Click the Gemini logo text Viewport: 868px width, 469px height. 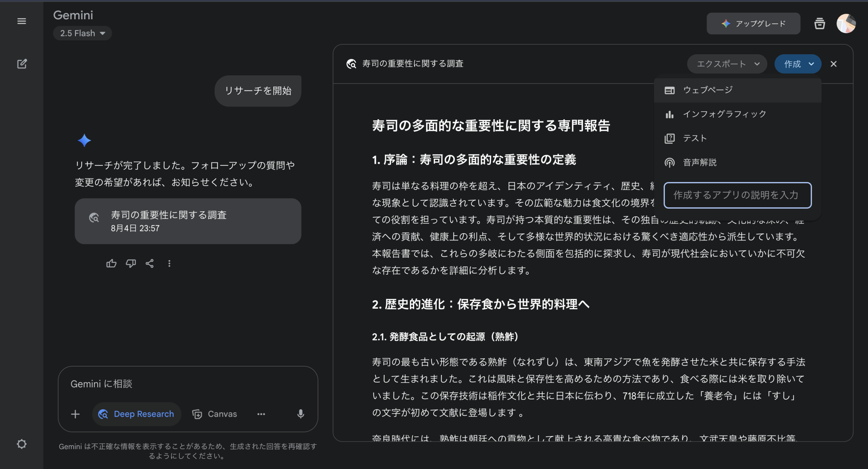(x=73, y=15)
